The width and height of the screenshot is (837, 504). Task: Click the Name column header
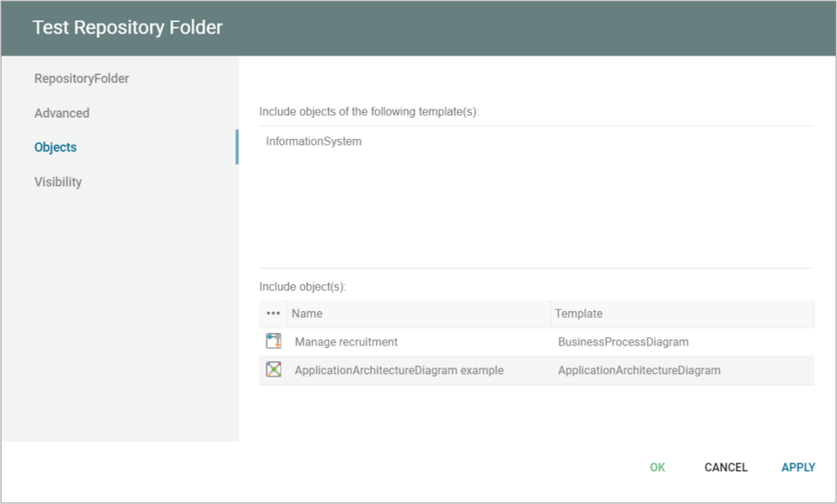[x=307, y=313]
